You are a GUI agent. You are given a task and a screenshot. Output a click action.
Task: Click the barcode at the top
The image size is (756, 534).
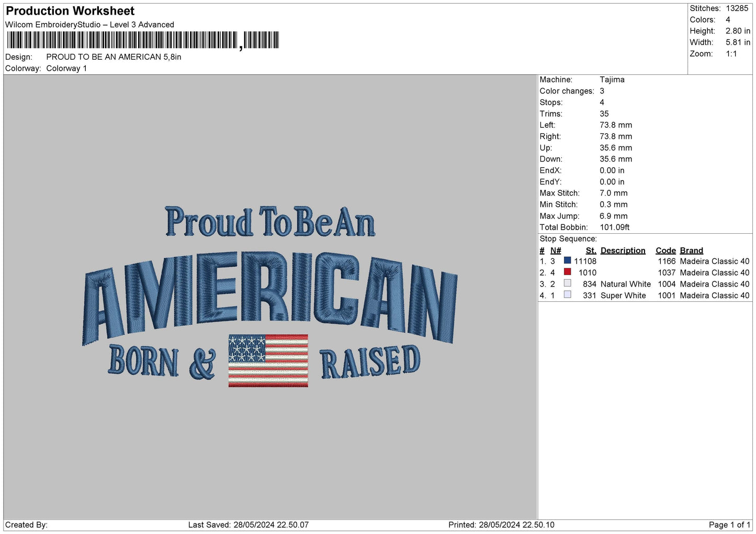tap(143, 40)
